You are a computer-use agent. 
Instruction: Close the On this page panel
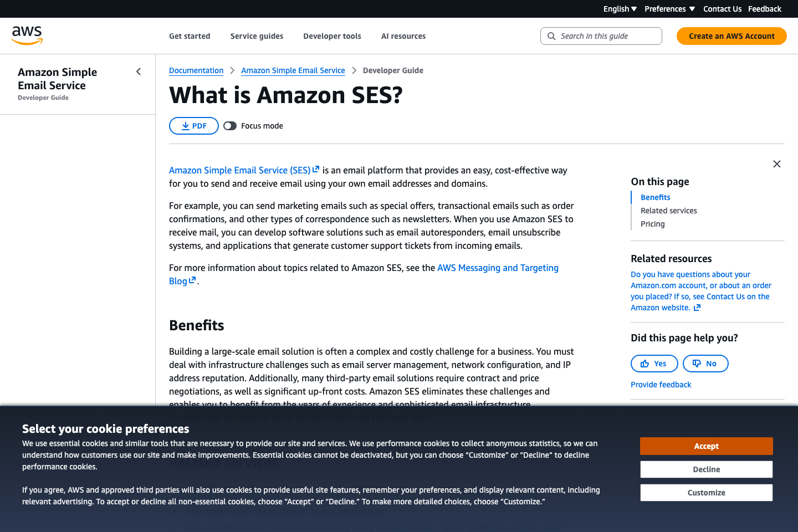(776, 163)
